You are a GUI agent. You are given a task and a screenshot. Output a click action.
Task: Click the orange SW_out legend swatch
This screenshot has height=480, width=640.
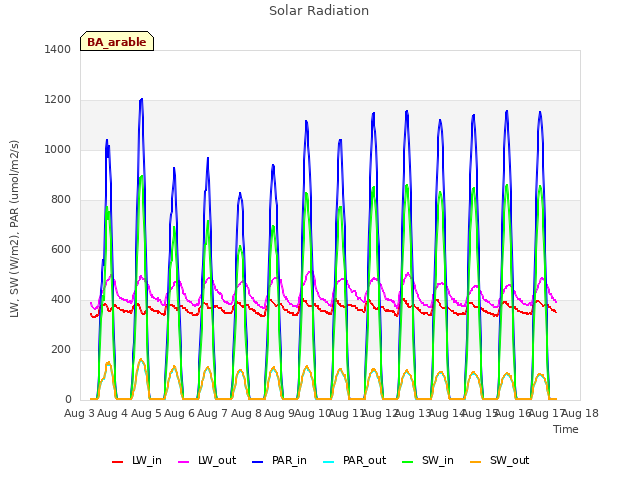[x=476, y=462]
